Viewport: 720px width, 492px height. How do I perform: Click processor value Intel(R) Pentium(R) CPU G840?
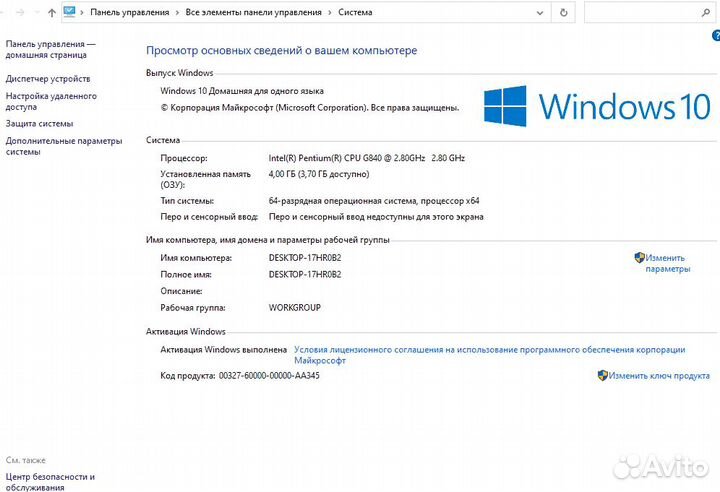(x=366, y=158)
